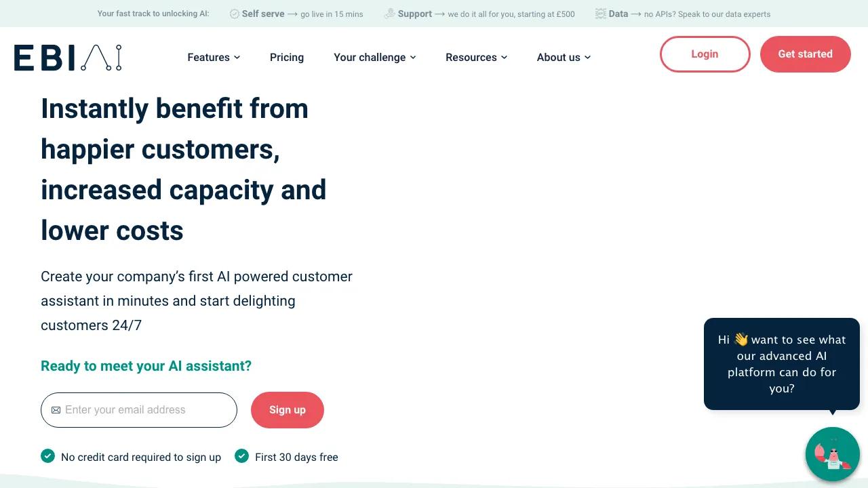Click the envelope icon in email field

[56, 410]
